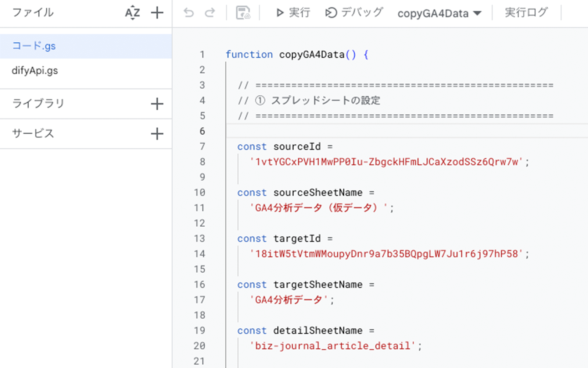Screen dimensions: 588x368
Task: Click the サービス section label
Action: pyautogui.click(x=33, y=133)
